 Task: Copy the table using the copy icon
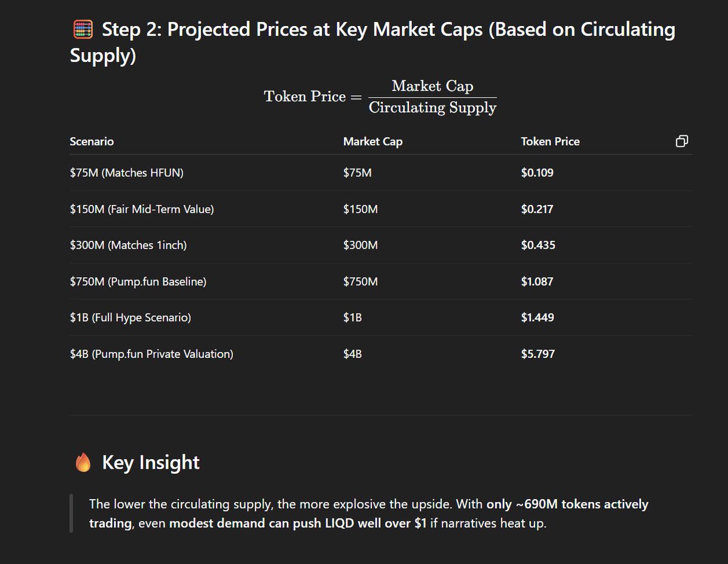coord(681,141)
